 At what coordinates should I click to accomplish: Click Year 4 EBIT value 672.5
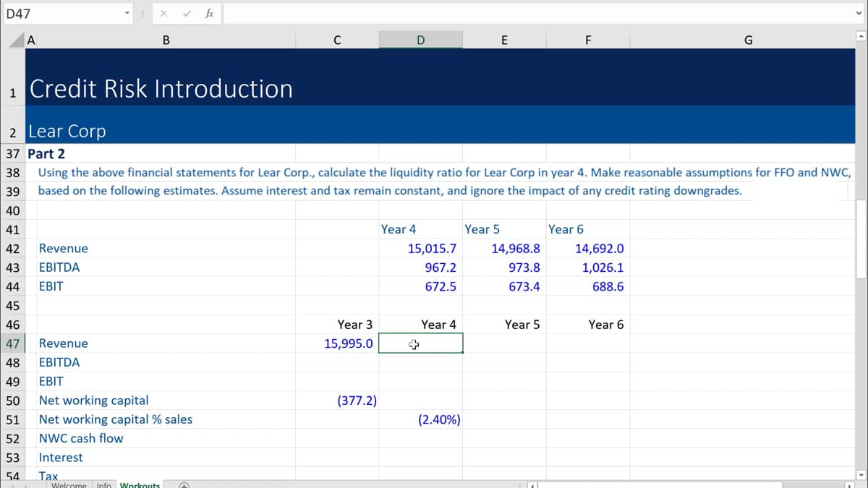(441, 286)
